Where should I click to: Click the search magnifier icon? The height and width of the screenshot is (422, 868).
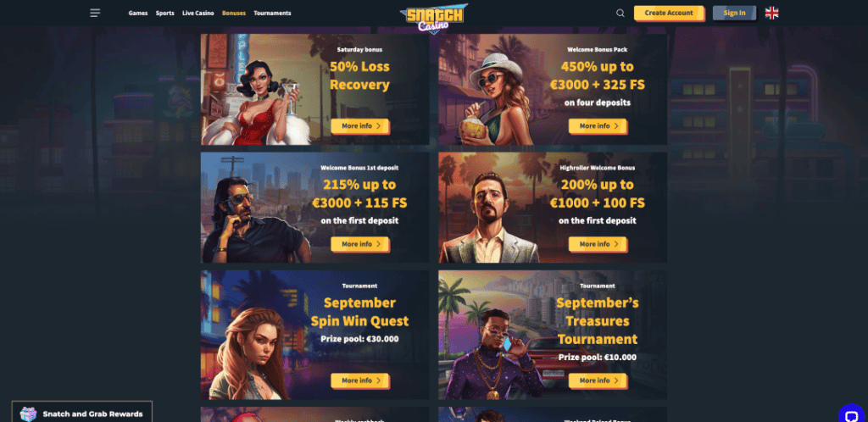(620, 13)
